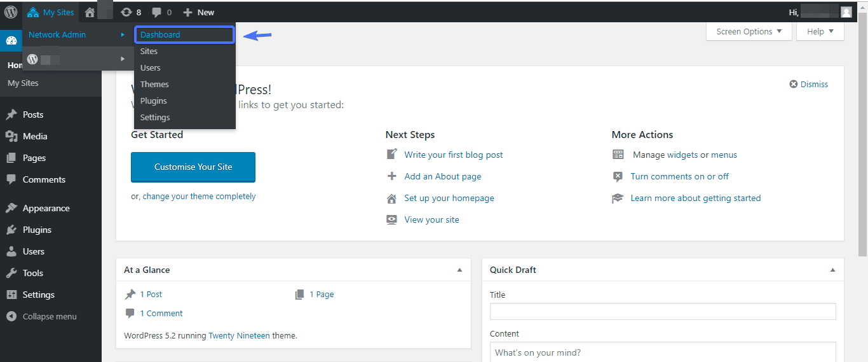Screen dimensions: 868x362
Task: Open Dashboard in Network Admin flyout
Action: coord(184,34)
